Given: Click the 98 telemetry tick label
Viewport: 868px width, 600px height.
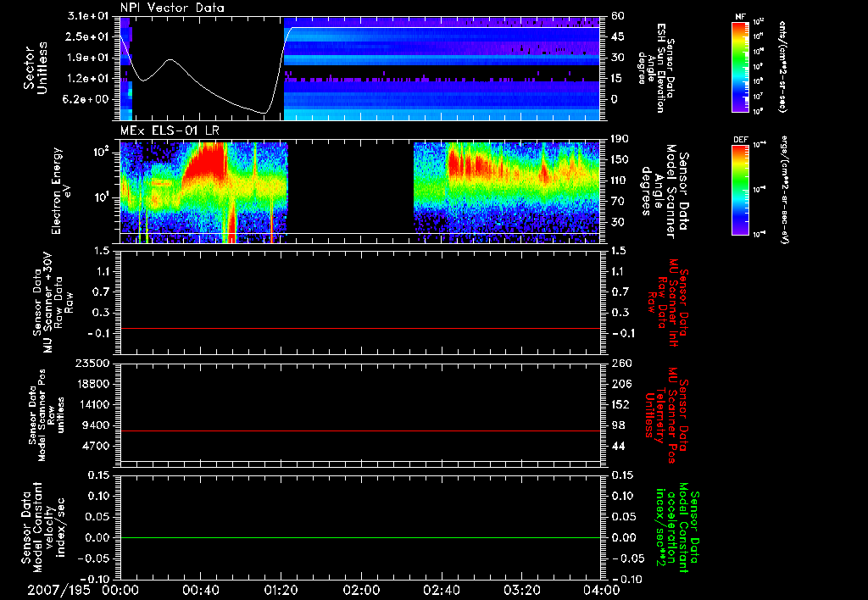Looking at the screenshot, I should tap(617, 425).
